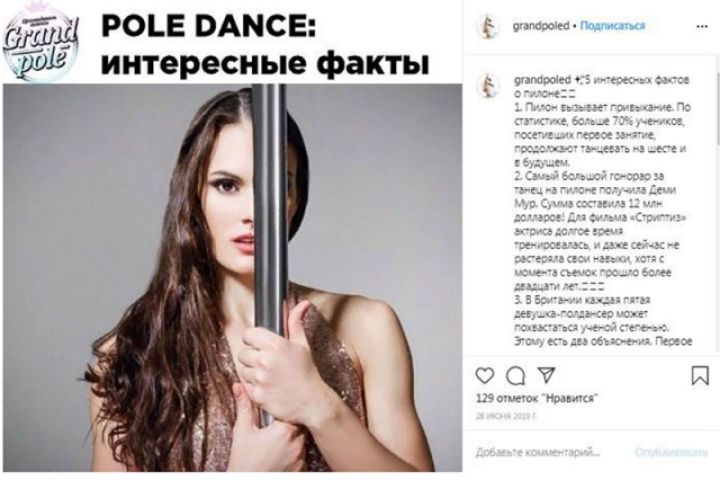The image size is (720, 480).
Task: Click the интересные факты subtitle text
Action: point(265,64)
